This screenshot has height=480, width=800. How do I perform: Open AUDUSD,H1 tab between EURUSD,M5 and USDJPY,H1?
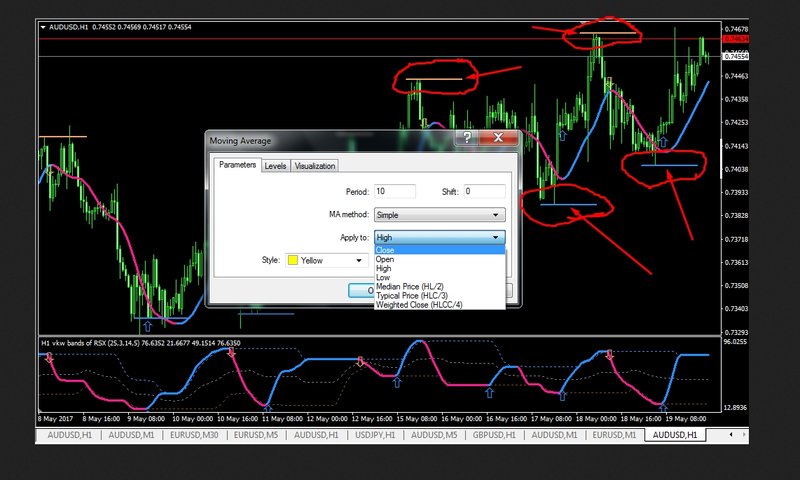[x=316, y=435]
